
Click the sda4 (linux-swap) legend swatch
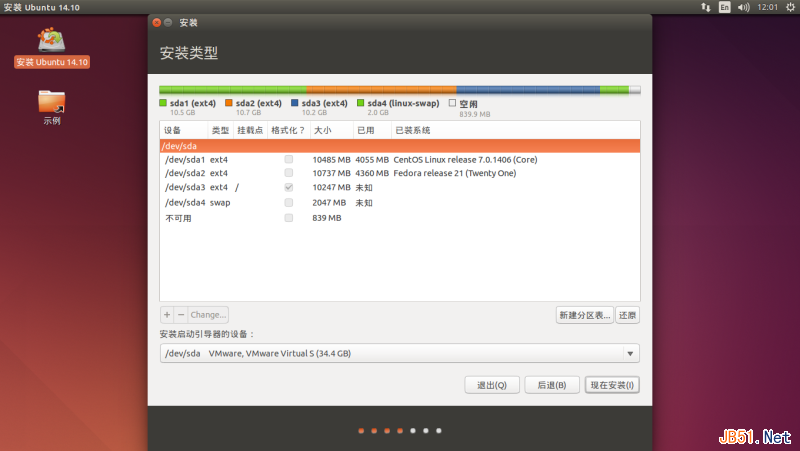(x=361, y=103)
